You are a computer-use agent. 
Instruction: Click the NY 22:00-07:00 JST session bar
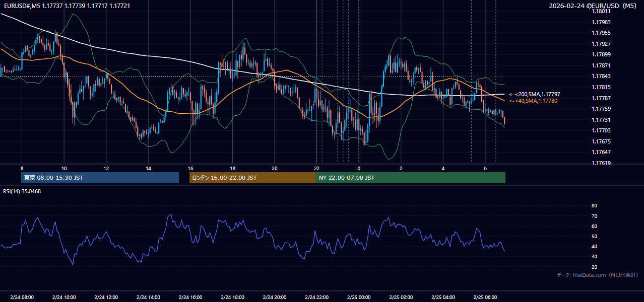click(411, 178)
